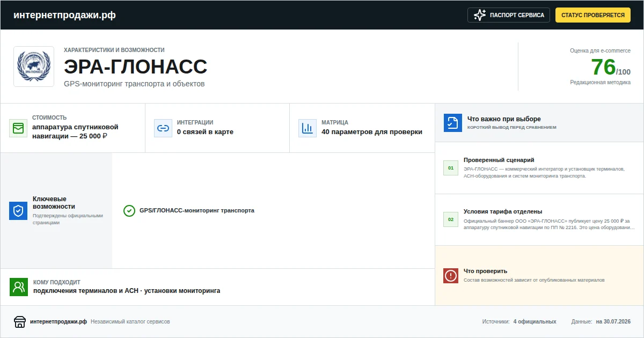
Task: Click the ПАСПОРТ СЕРВИСА button
Action: pyautogui.click(x=509, y=15)
